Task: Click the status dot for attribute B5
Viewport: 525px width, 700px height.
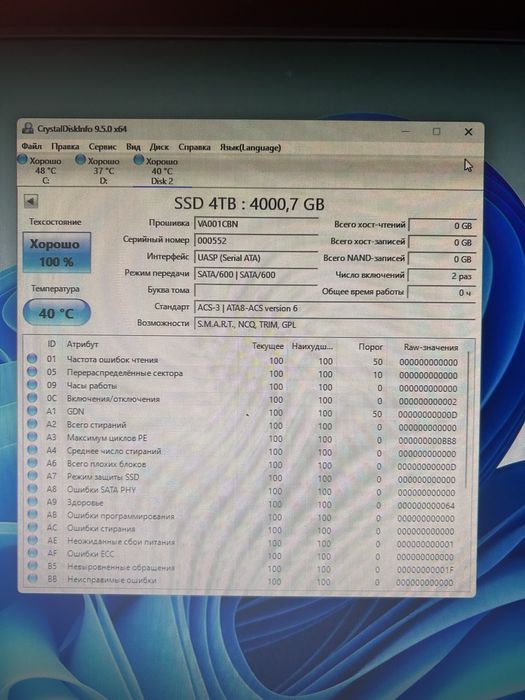Action: [32, 566]
